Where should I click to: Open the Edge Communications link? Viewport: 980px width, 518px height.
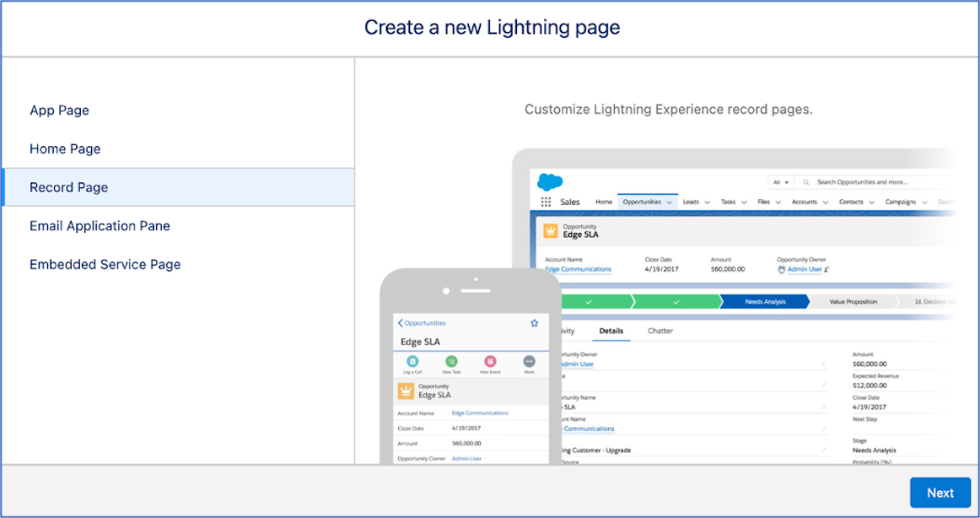578,269
